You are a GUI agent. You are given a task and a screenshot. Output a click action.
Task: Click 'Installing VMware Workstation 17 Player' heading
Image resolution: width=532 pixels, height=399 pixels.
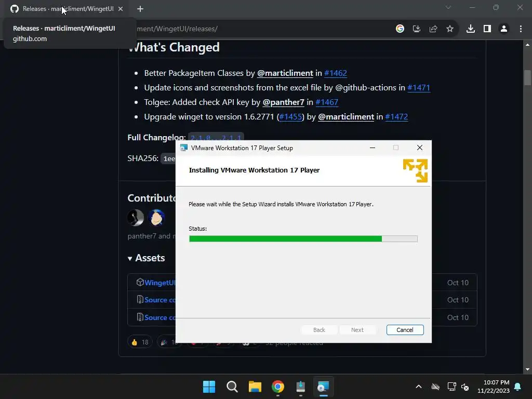click(x=254, y=170)
